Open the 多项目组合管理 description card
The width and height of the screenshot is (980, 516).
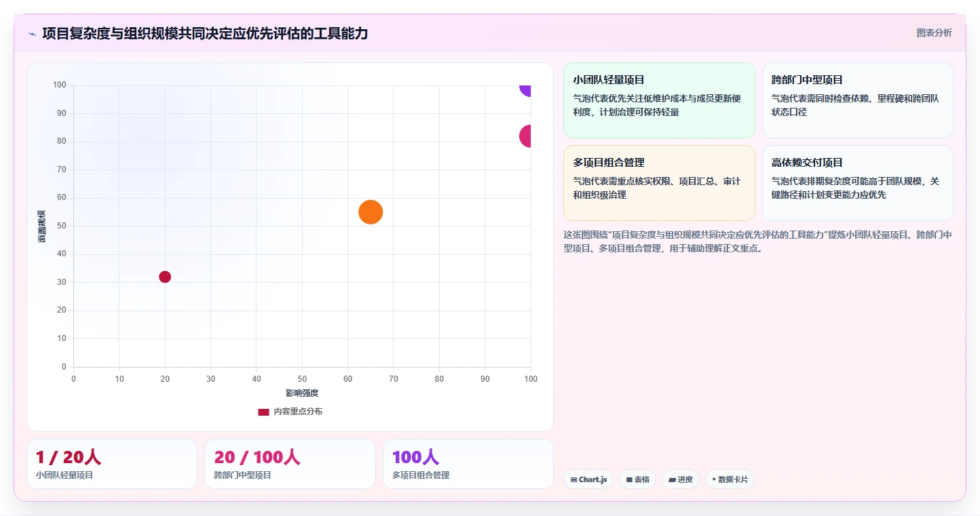pyautogui.click(x=659, y=183)
